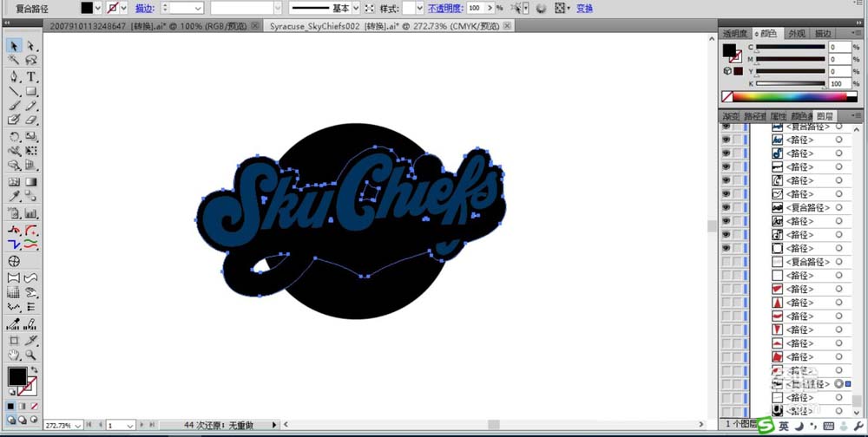This screenshot has height=437, width=868.
Task: Select the Selection (black arrow) tool
Action: click(x=15, y=46)
